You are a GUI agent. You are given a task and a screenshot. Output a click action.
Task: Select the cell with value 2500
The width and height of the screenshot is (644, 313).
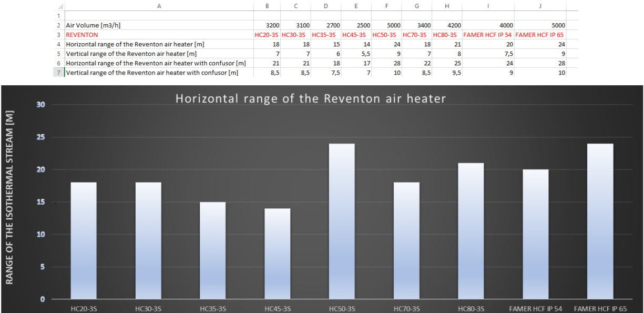[356, 25]
